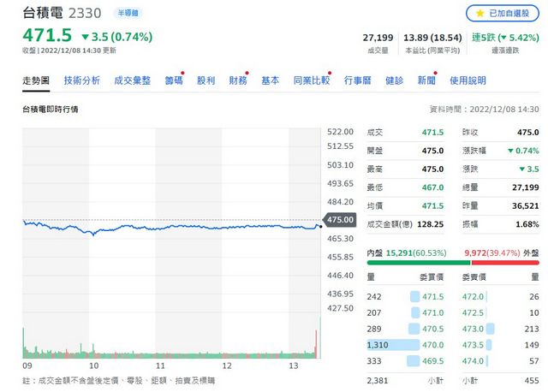Open the 同業比較 tab
Viewport: 548px width, 392px height.
point(312,80)
